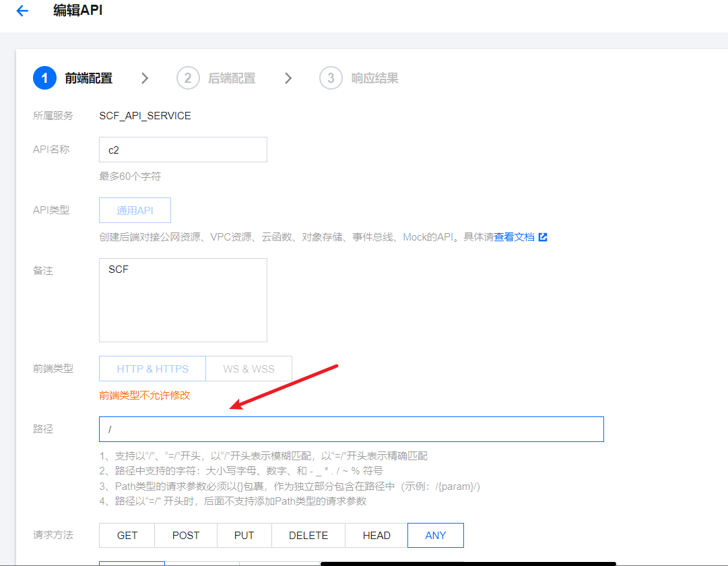This screenshot has height=566, width=728.
Task: Choose PUT as request method
Action: click(x=244, y=535)
